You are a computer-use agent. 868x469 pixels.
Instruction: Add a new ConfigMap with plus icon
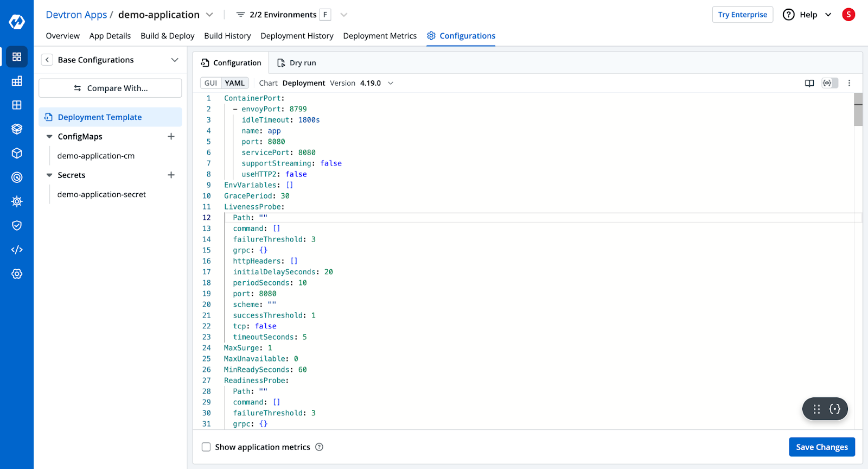[x=171, y=136]
